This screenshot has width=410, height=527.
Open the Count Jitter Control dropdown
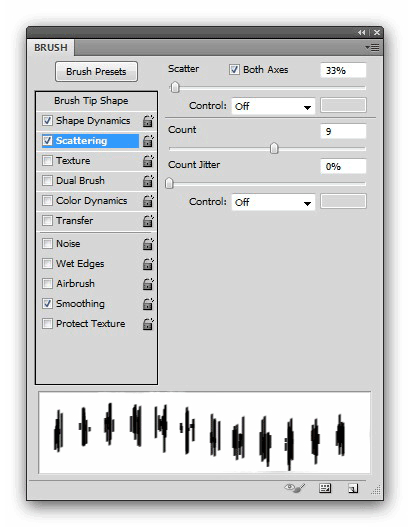coord(273,202)
